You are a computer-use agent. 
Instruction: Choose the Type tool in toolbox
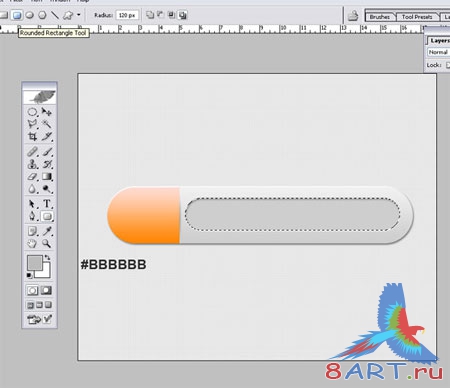coord(47,203)
